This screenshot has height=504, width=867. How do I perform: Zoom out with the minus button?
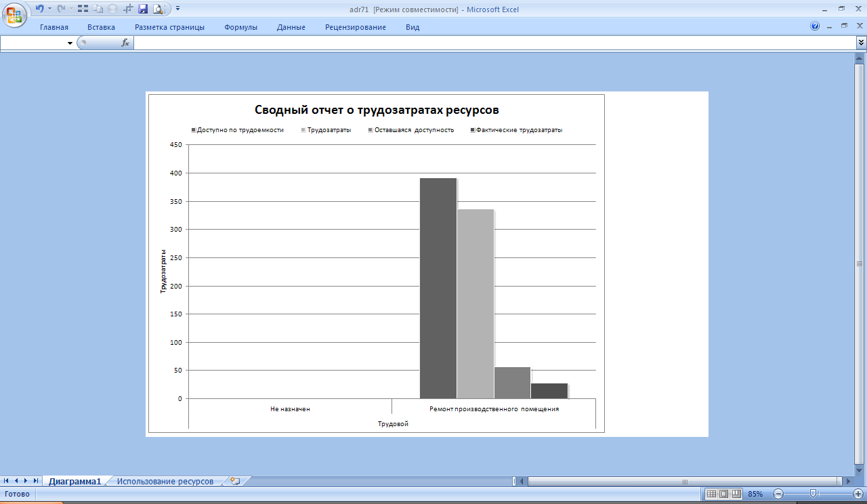pos(778,494)
